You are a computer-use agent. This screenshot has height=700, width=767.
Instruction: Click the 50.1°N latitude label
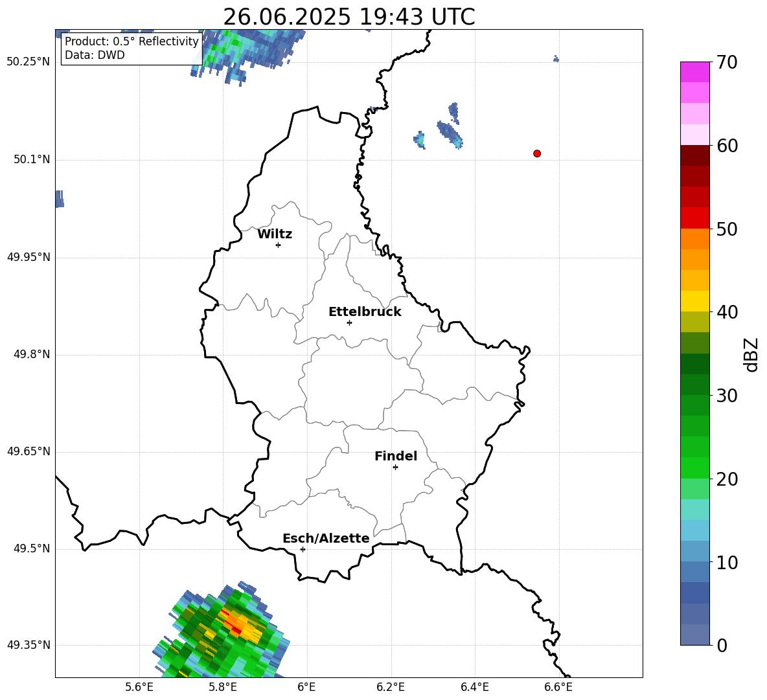(x=32, y=159)
